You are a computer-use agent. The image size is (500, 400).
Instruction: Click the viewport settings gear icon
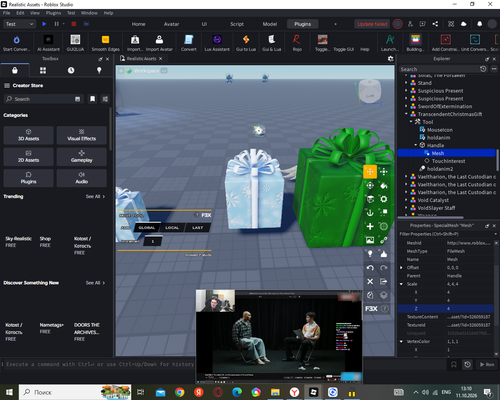(390, 59)
